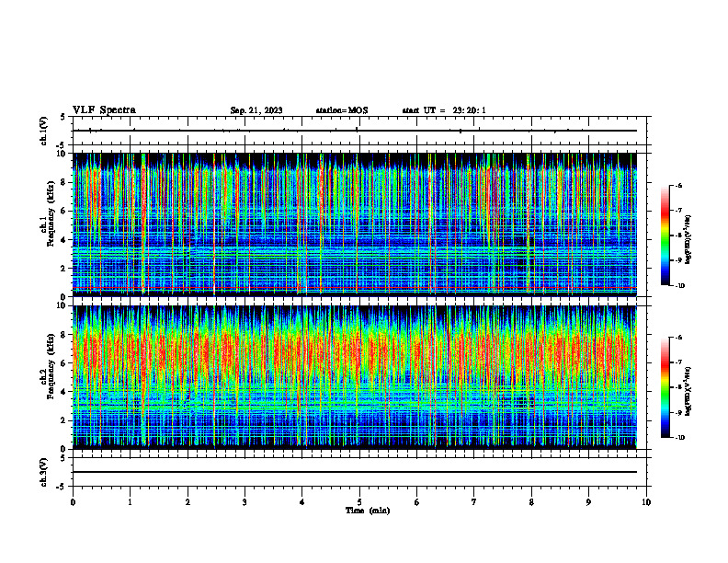Click time axis tick label "2"
The height and width of the screenshot is (563, 728).
pos(188,502)
